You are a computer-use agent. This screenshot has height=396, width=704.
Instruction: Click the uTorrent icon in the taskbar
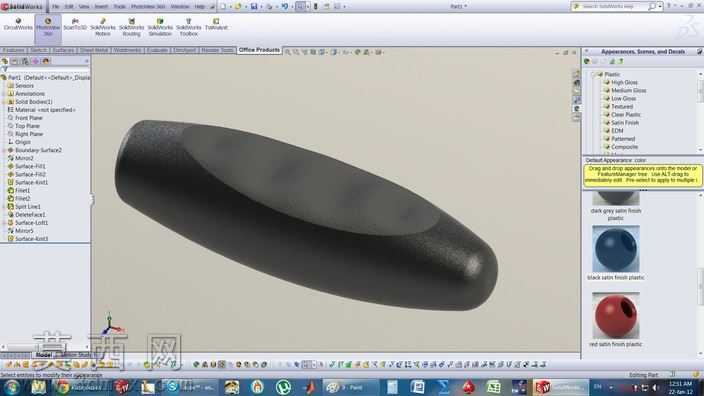click(283, 387)
